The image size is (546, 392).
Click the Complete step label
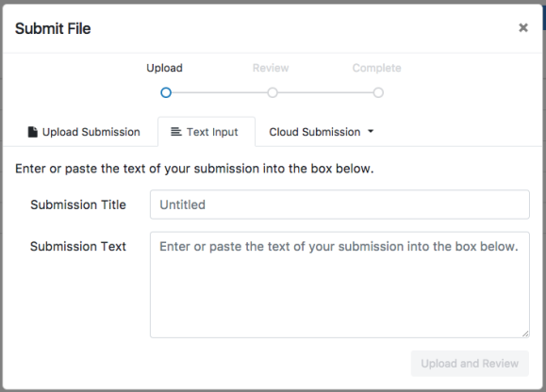377,68
